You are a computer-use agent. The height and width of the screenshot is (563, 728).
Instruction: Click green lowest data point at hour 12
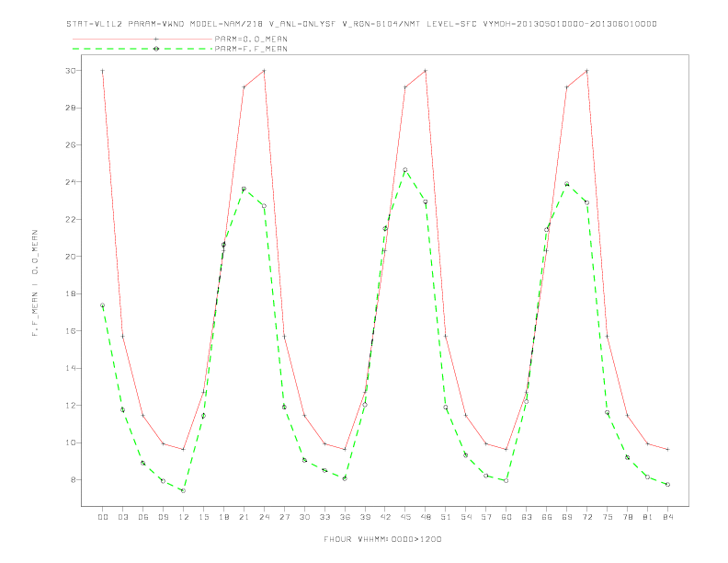184,490
